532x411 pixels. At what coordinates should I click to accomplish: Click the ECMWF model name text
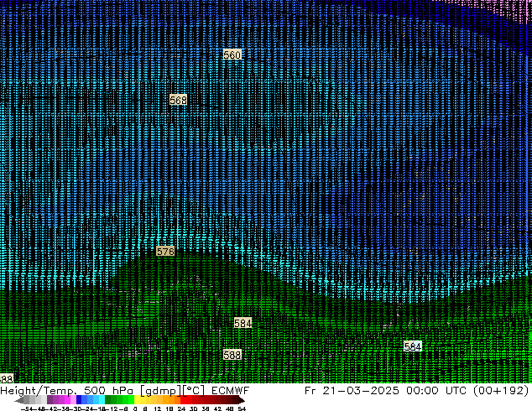coord(231,390)
